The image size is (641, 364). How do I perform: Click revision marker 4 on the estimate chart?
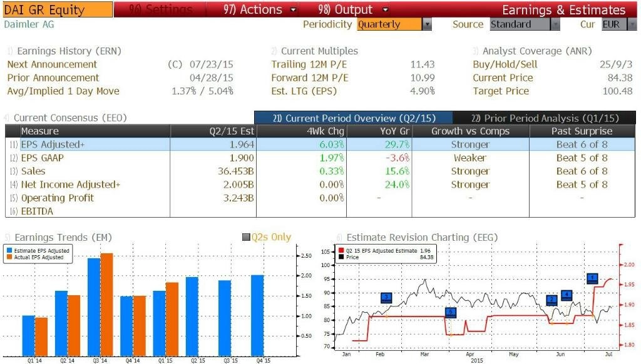567,295
